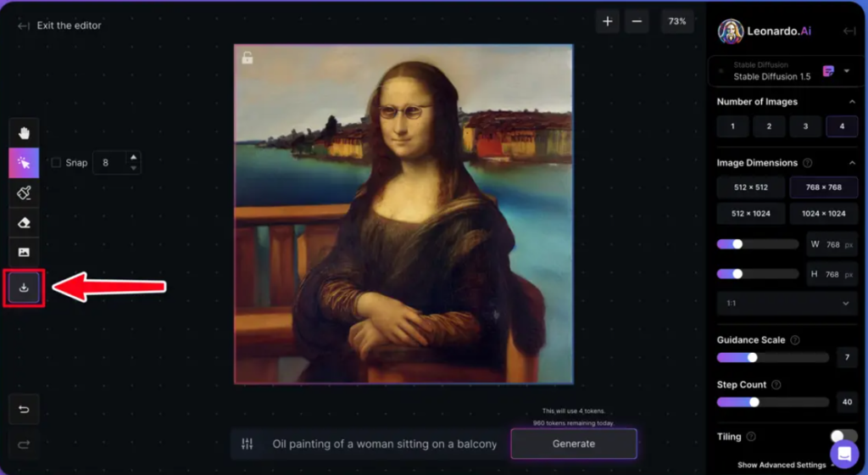
Task: Activate the Select tool
Action: 24,163
